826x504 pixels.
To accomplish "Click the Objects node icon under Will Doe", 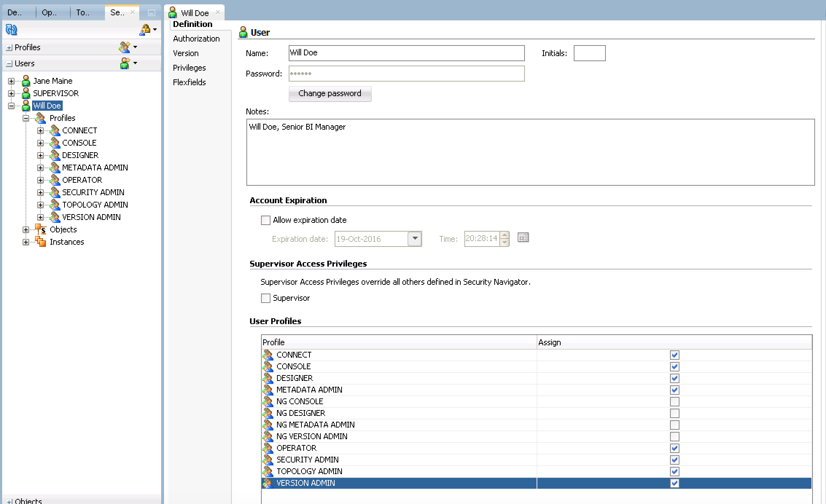I will coord(40,229).
